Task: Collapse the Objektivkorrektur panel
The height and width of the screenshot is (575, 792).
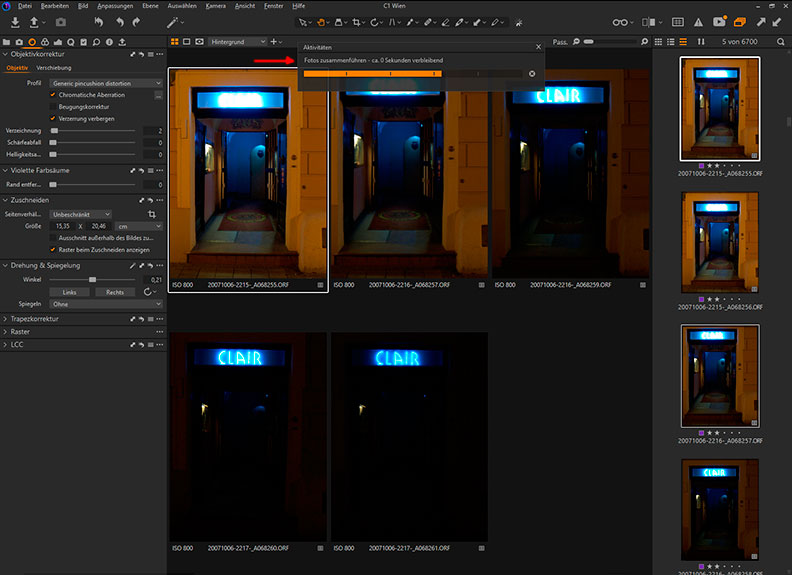Action: (5, 54)
